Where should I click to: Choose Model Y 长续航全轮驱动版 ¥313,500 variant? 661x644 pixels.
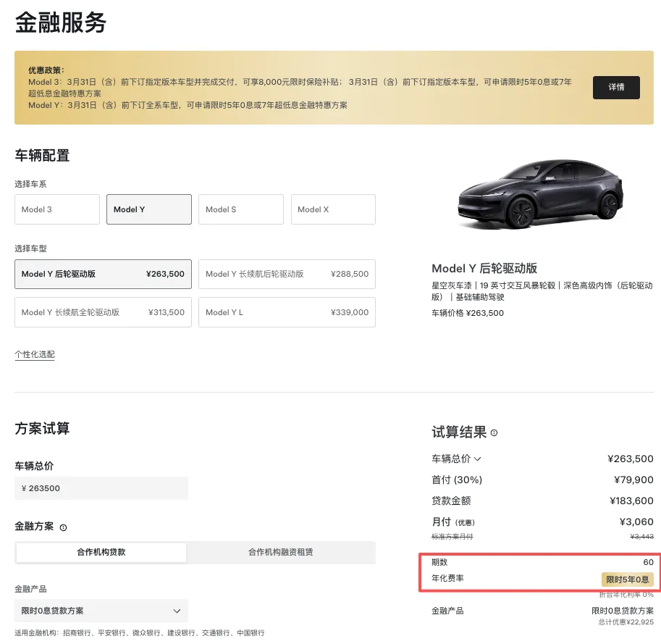tap(103, 312)
